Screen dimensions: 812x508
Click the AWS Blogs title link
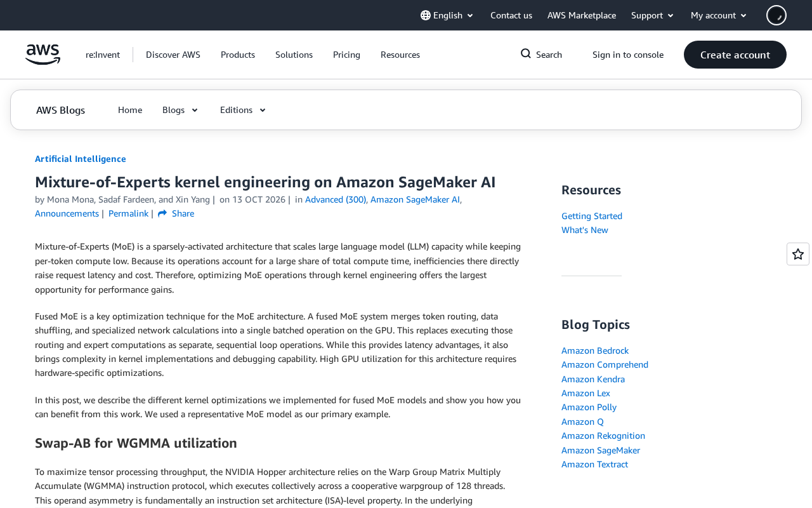coord(60,110)
